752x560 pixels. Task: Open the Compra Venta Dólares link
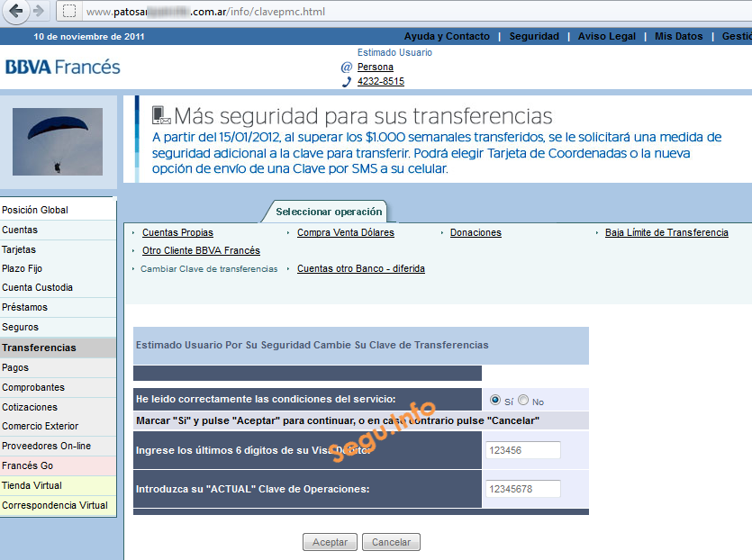tap(345, 232)
